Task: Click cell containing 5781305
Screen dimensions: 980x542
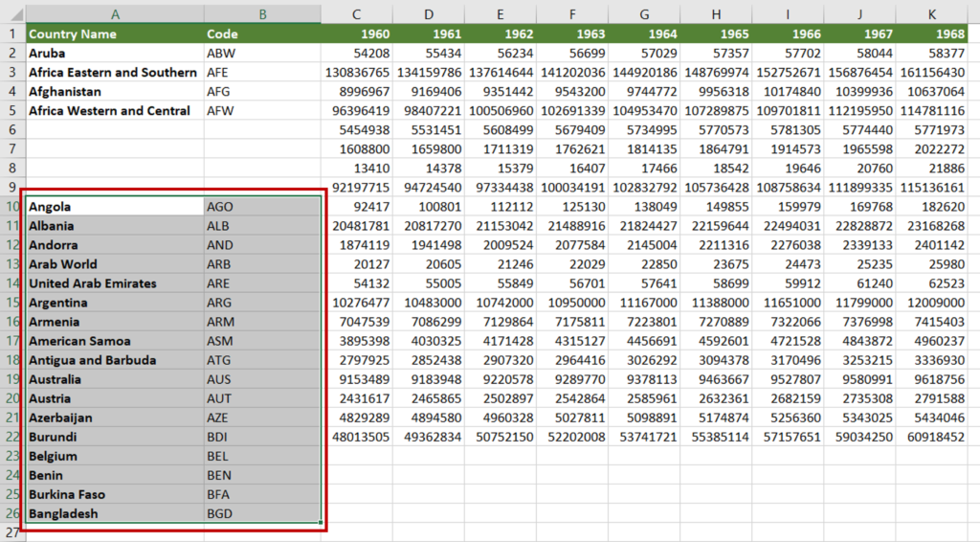Action: coord(788,130)
